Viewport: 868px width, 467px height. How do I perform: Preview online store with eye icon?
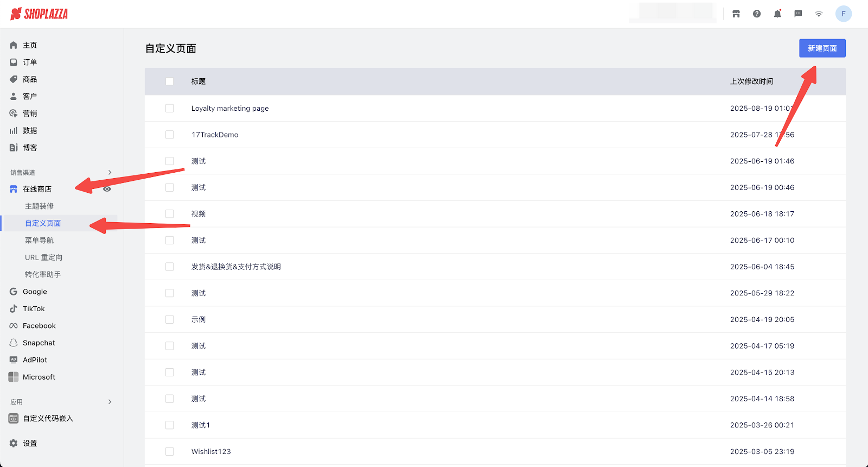(107, 189)
